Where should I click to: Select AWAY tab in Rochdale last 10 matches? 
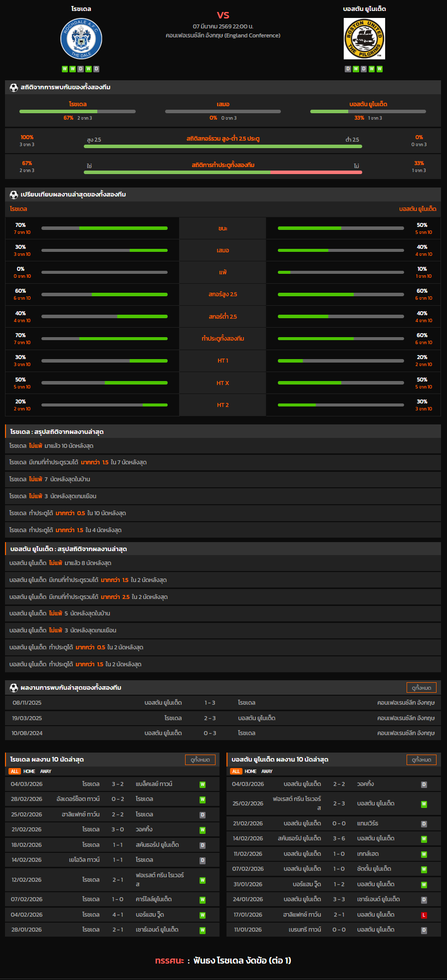point(46,772)
